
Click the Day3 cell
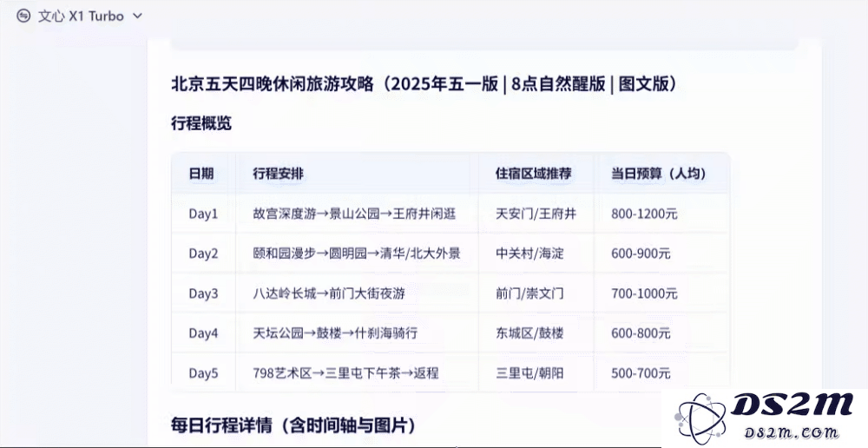(203, 293)
